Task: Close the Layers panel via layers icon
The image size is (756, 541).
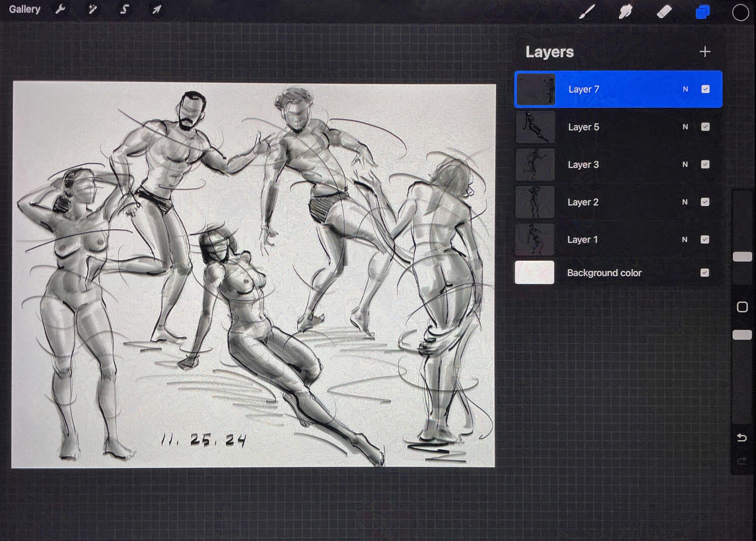Action: [x=703, y=12]
